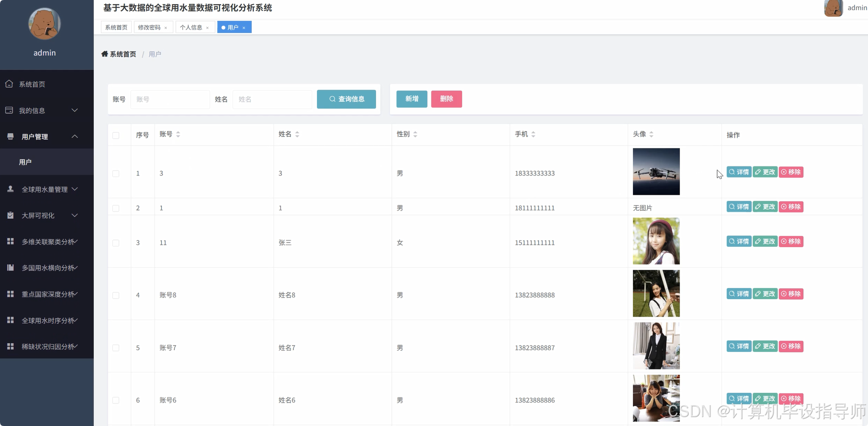Toggle the select-all checkbox in table header

click(x=116, y=135)
